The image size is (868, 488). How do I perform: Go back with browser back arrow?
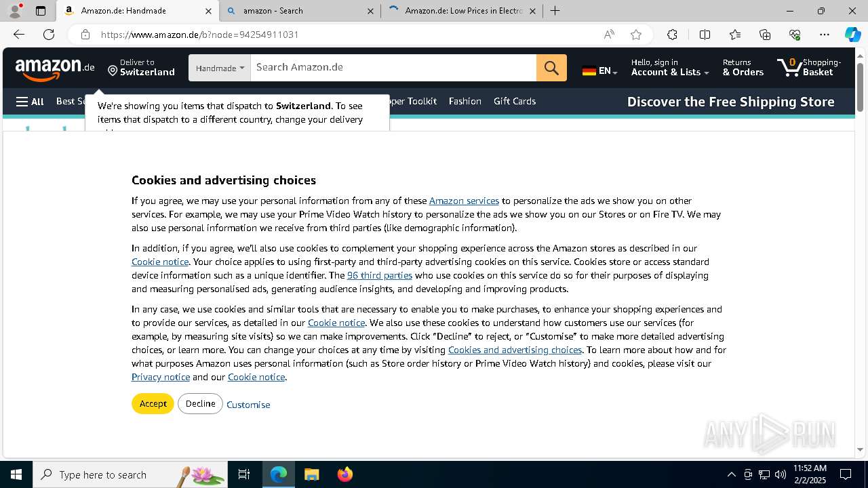19,35
